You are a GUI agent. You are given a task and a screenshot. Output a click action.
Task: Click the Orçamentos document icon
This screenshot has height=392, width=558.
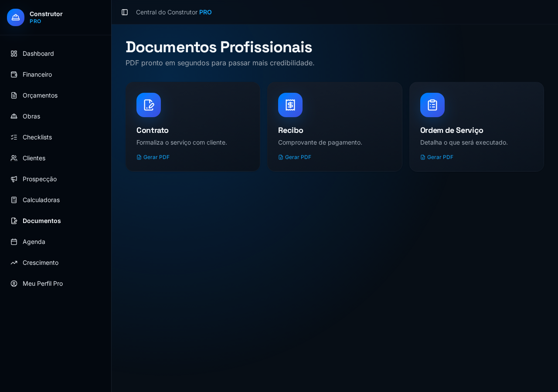coord(14,95)
